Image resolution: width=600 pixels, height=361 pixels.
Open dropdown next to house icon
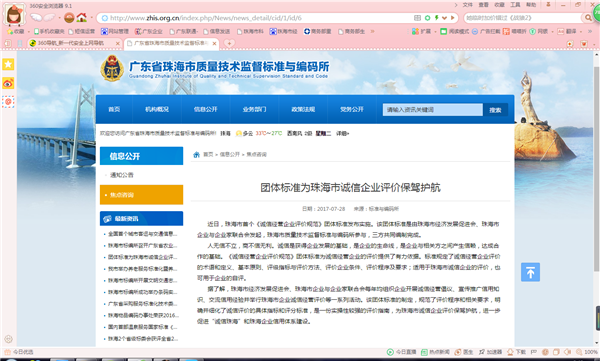(91, 18)
